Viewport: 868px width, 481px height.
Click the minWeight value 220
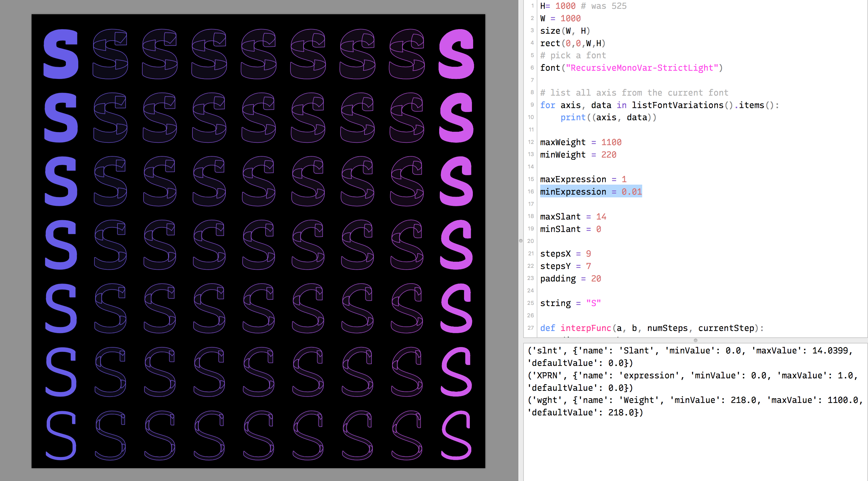tap(609, 155)
